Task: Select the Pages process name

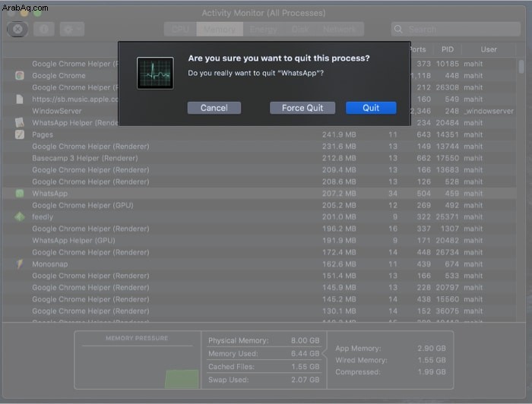Action: [43, 134]
